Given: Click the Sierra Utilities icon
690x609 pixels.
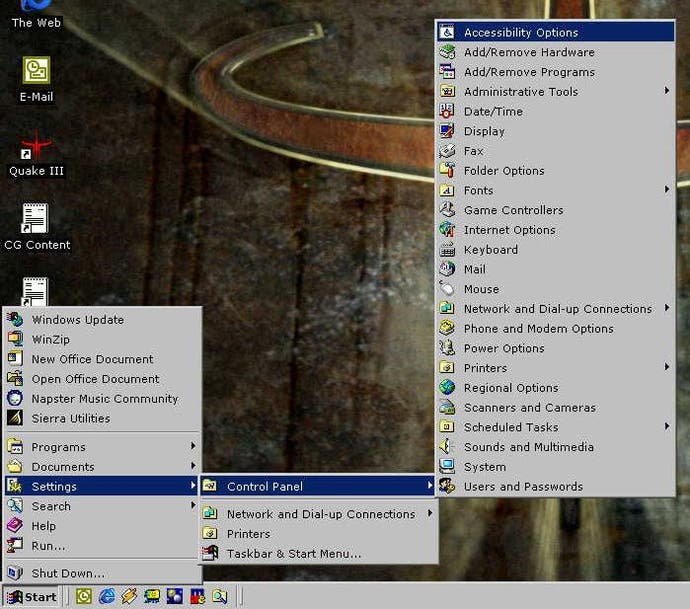Looking at the screenshot, I should pos(15,418).
